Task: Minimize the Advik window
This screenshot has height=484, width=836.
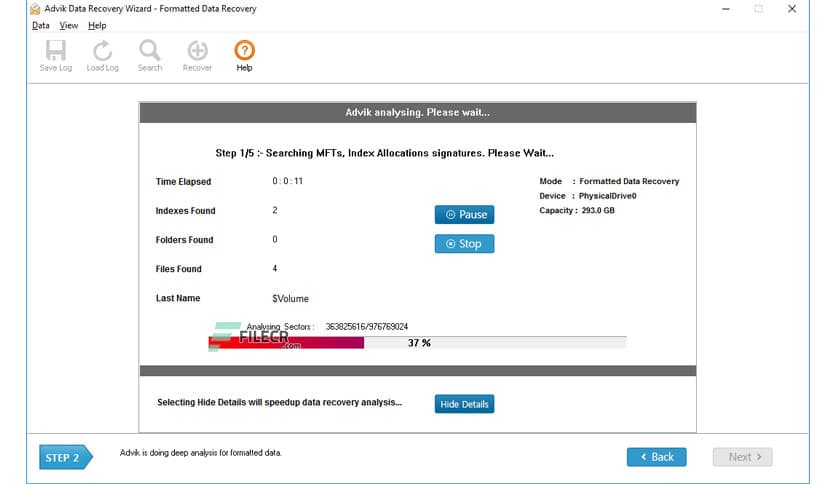Action: click(x=726, y=9)
